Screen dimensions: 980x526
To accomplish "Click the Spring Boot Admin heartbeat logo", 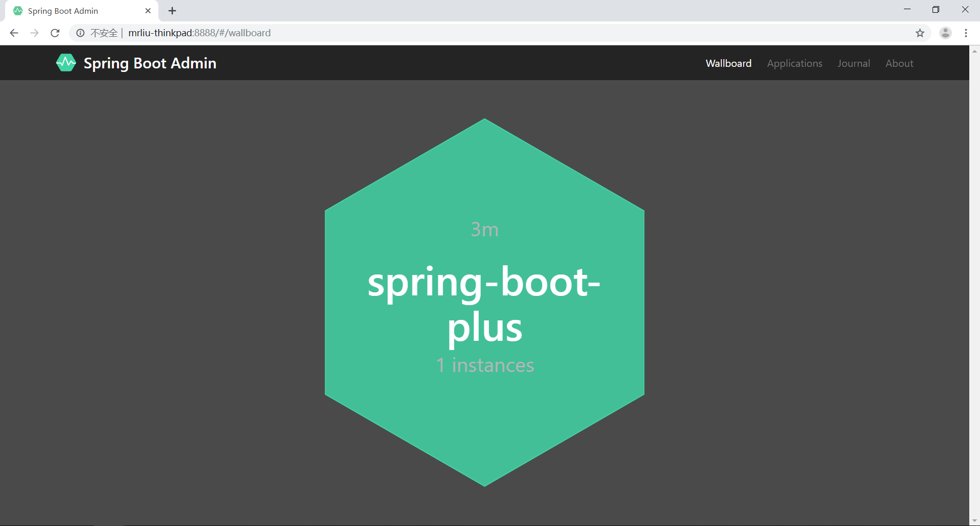I will click(x=66, y=63).
